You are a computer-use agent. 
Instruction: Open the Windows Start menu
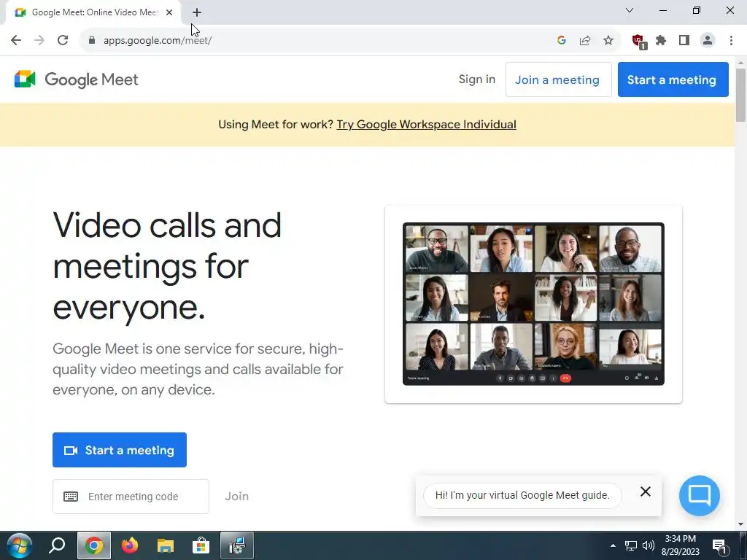19,545
